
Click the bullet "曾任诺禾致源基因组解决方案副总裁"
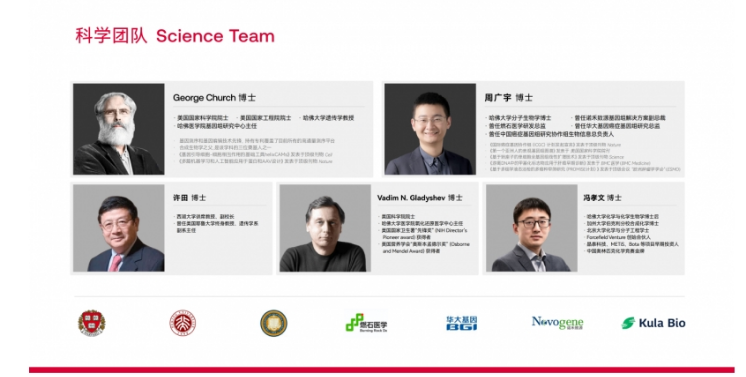tap(619, 118)
